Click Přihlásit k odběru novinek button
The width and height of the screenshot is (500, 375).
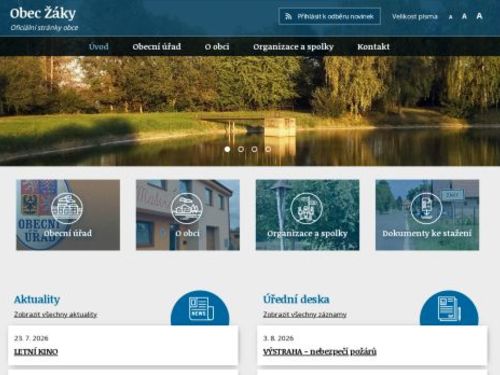coord(330,16)
